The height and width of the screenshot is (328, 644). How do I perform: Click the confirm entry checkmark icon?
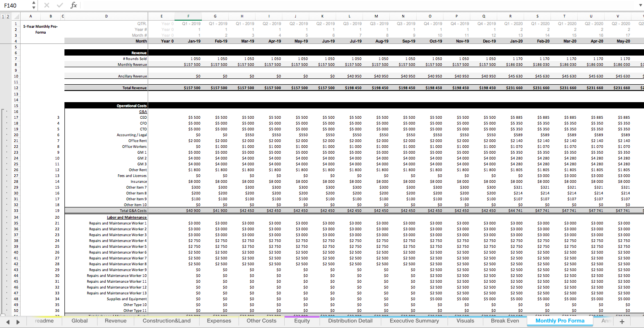[x=60, y=5]
